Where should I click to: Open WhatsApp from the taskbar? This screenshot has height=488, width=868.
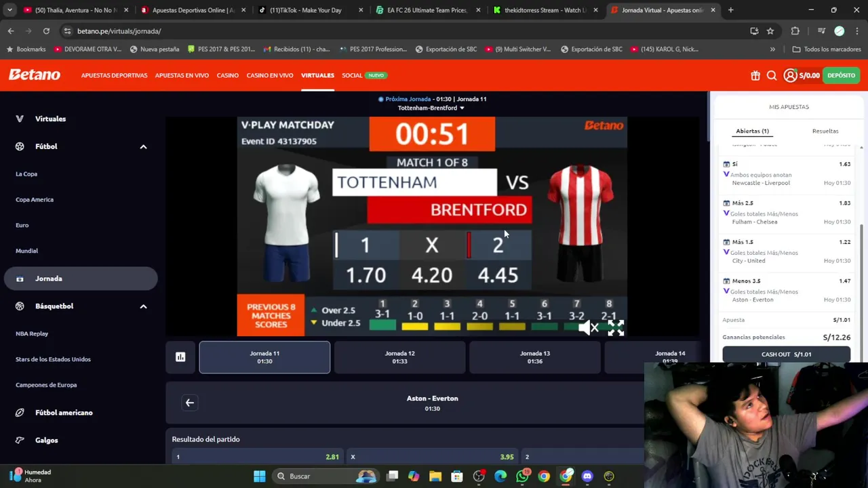pyautogui.click(x=522, y=476)
